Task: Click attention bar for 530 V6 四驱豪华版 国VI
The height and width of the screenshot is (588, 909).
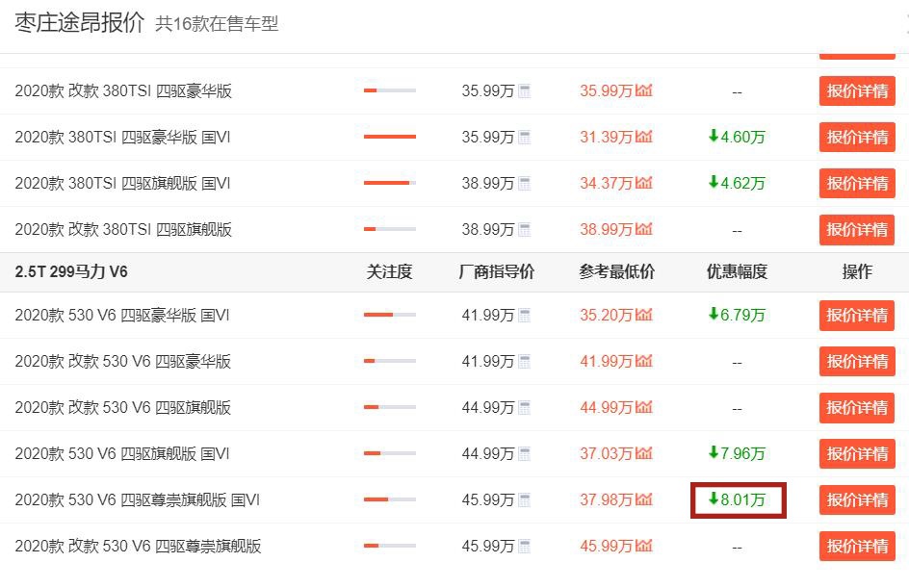Action: (390, 315)
